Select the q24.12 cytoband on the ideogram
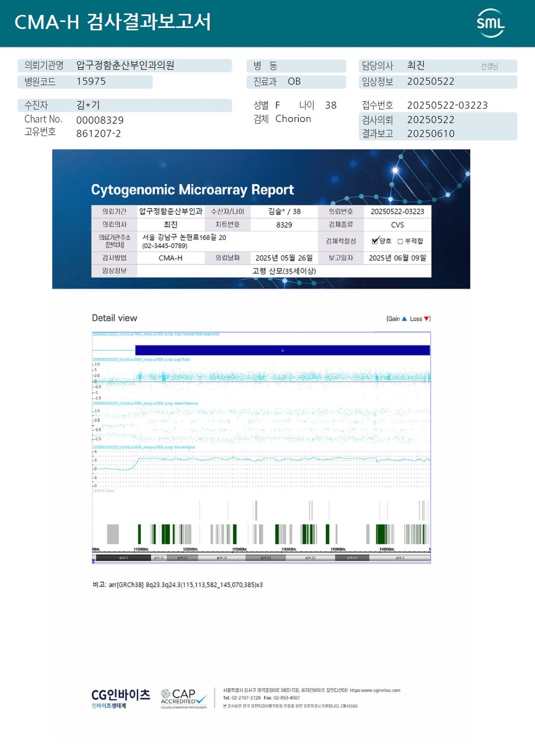Image resolution: width=535 pixels, height=756 pixels. click(x=182, y=558)
